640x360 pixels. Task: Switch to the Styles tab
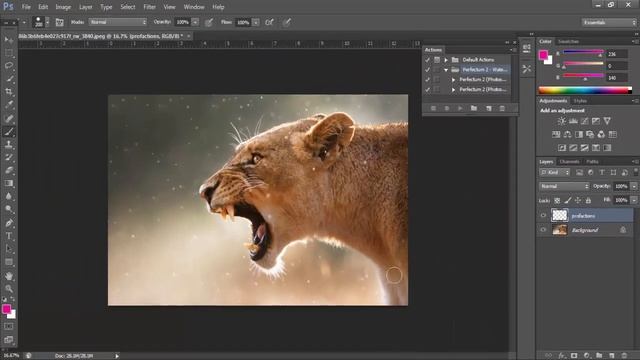[580, 101]
